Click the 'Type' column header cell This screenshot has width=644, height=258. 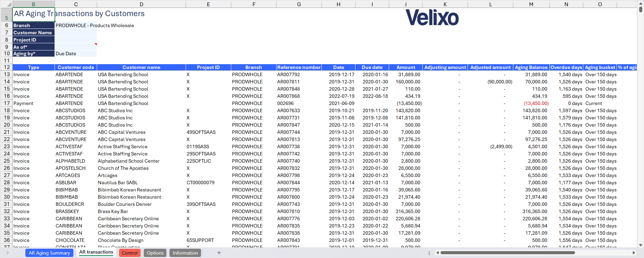pos(34,67)
